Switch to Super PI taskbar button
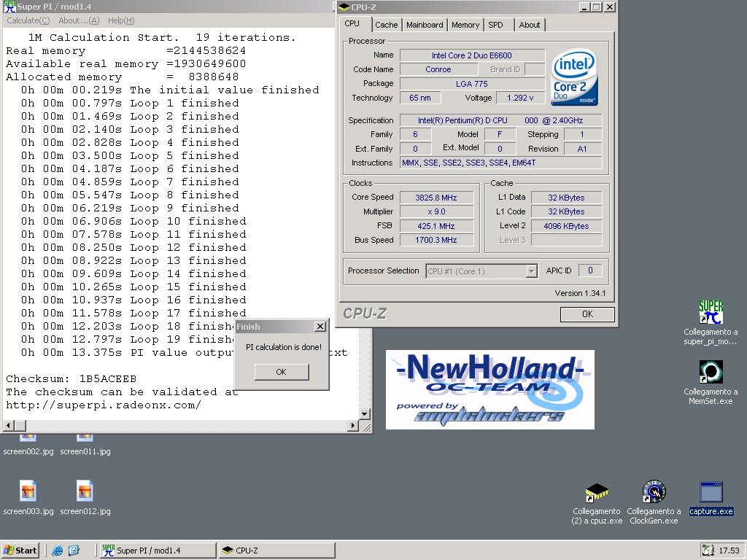Image resolution: width=747 pixels, height=560 pixels. (x=158, y=551)
